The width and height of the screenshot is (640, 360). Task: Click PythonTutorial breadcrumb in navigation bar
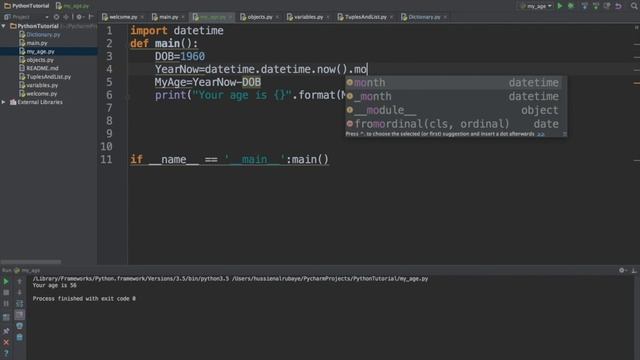(27, 6)
